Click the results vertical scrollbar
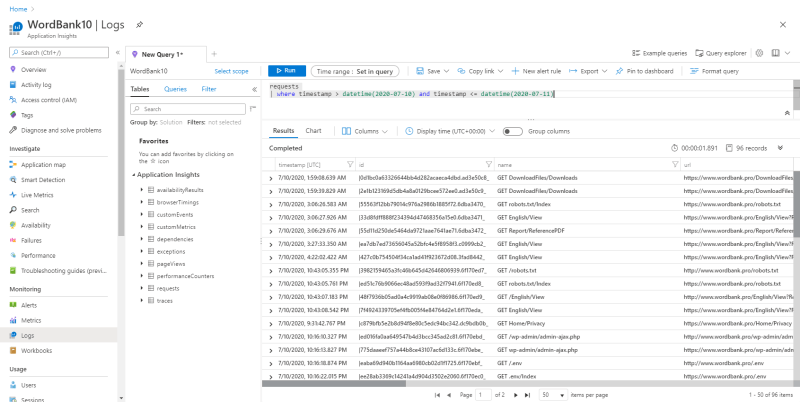This screenshot has height=402, width=800. click(x=796, y=204)
